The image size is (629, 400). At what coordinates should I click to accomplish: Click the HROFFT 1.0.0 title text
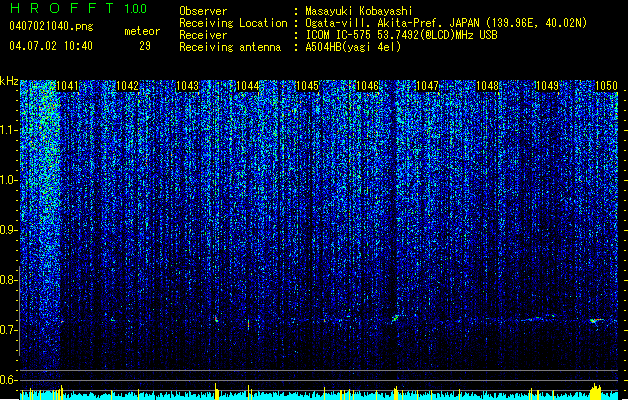pyautogui.click(x=79, y=8)
